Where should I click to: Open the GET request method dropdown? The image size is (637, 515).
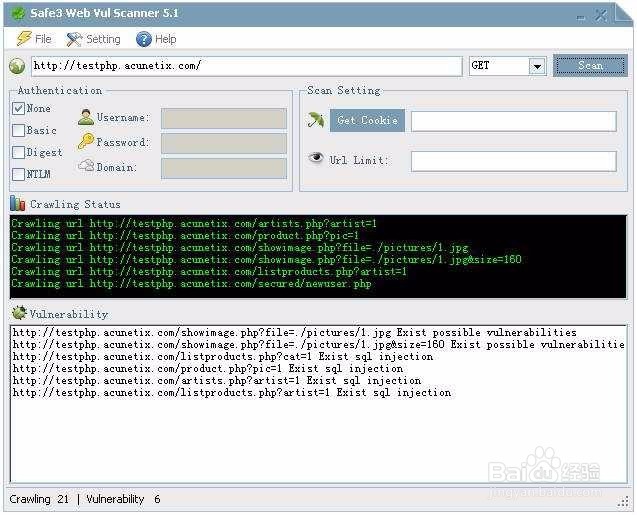coord(537,66)
